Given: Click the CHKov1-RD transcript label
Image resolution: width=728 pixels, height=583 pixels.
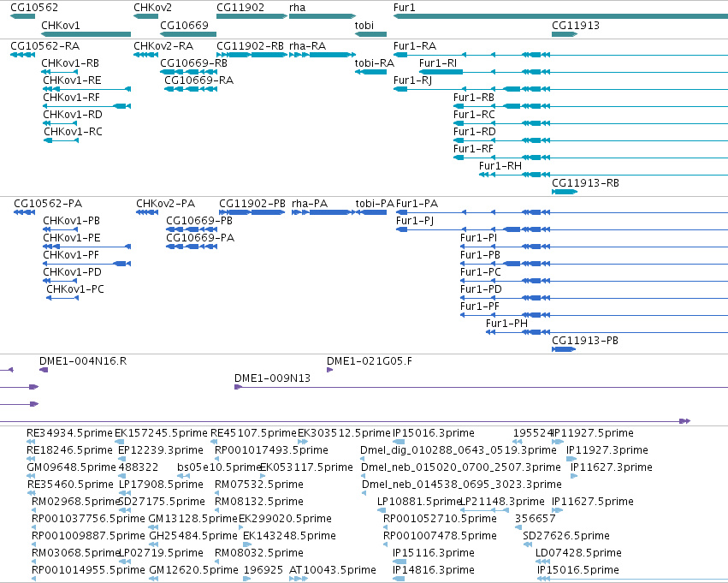Looking at the screenshot, I should pyautogui.click(x=73, y=115).
